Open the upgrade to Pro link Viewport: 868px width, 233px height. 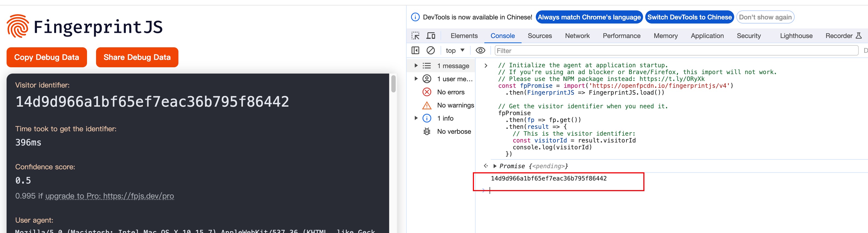109,196
